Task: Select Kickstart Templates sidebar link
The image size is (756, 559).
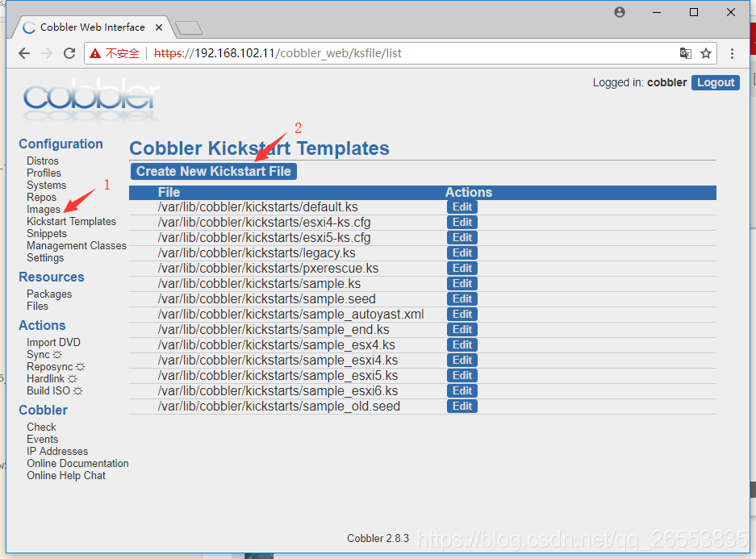Action: coord(71,221)
